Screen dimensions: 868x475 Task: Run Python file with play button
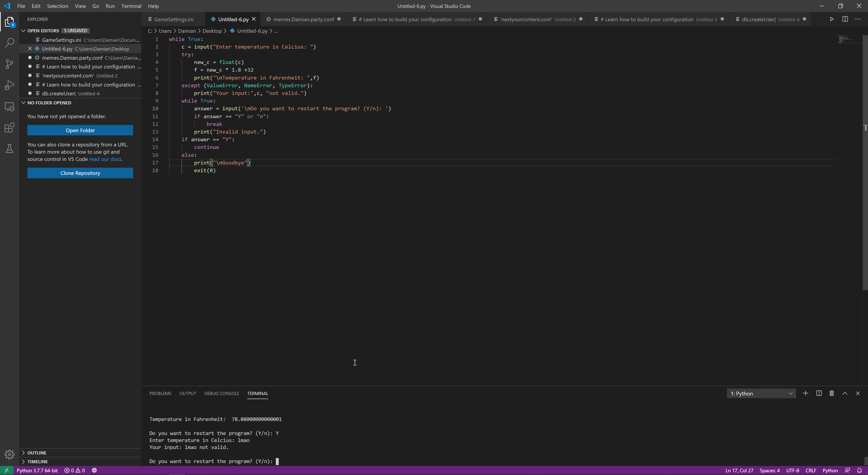click(x=832, y=19)
